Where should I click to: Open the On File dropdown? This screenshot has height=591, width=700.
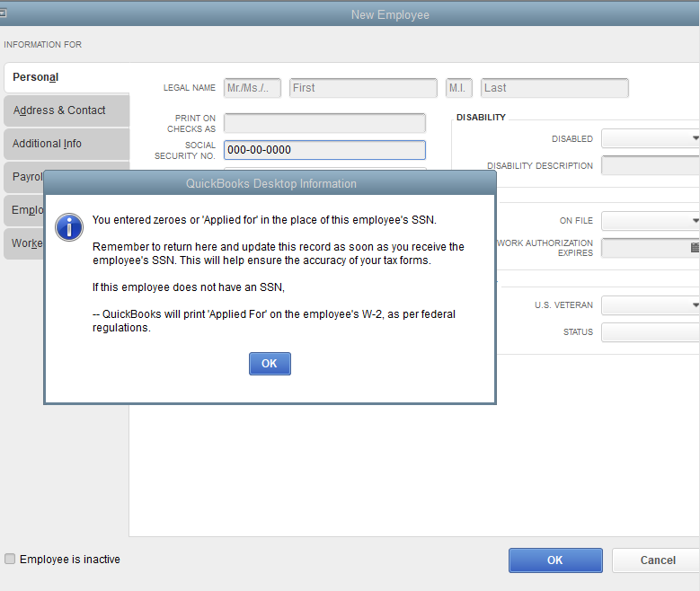[651, 221]
